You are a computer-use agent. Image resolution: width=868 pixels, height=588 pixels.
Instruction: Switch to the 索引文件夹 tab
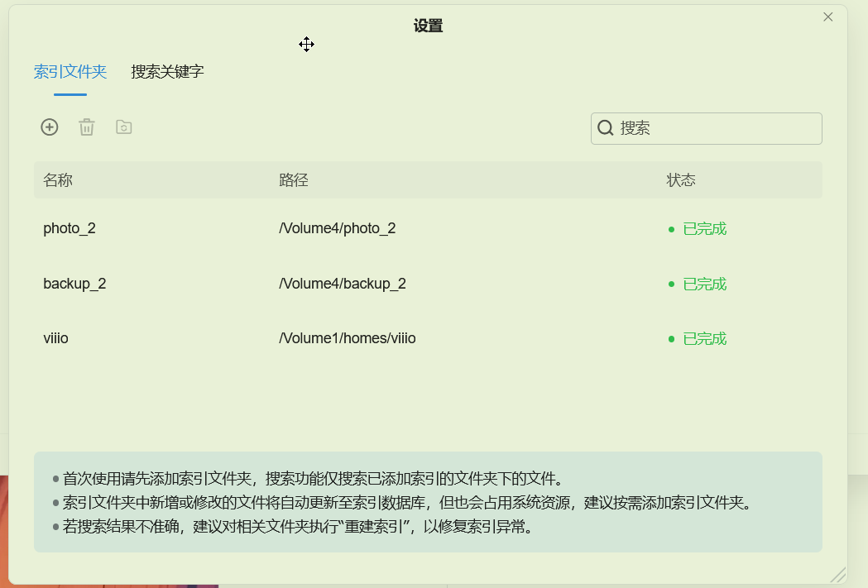tap(70, 72)
